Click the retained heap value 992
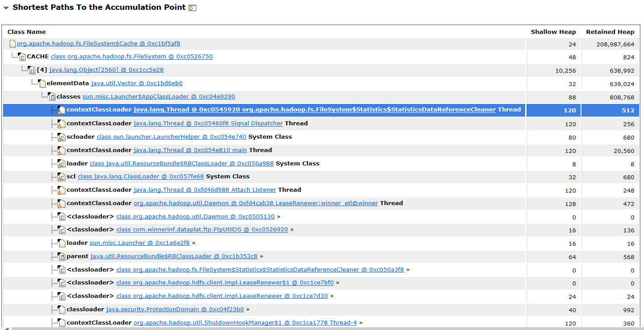 point(629,310)
